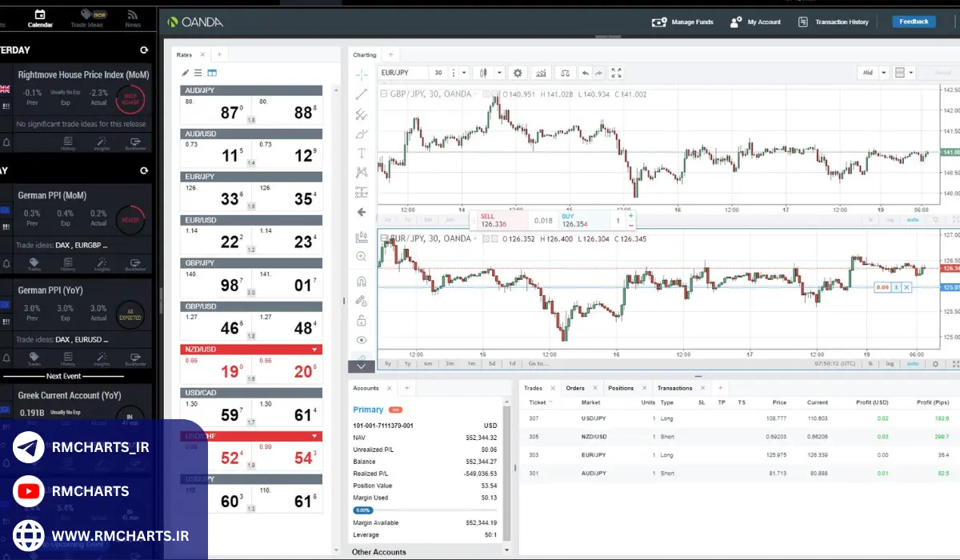Open the compare symbols scales icon
This screenshot has width=960, height=560.
(x=566, y=73)
